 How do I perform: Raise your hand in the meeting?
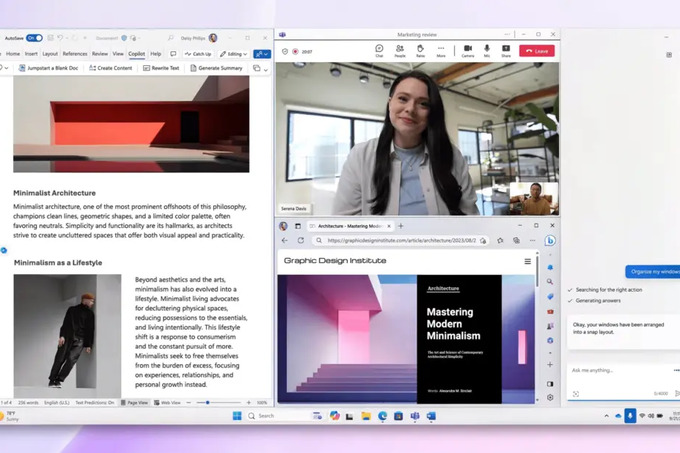[x=420, y=49]
